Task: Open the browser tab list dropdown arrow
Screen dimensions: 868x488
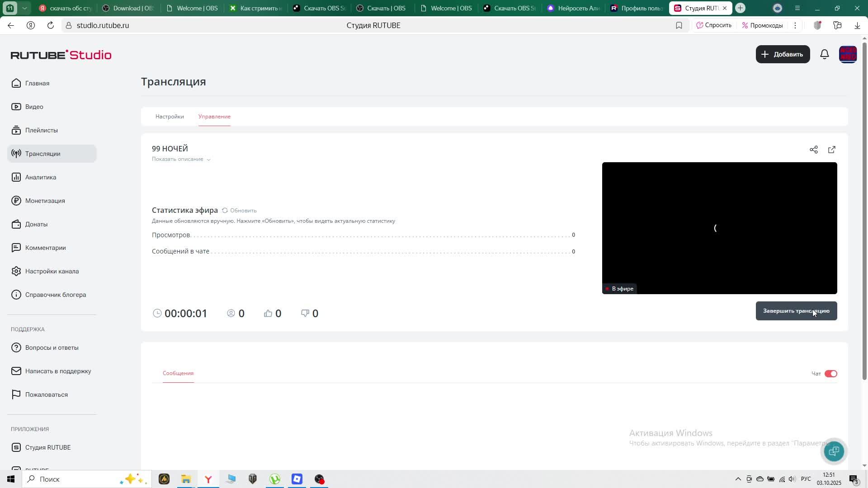Action: [x=24, y=8]
